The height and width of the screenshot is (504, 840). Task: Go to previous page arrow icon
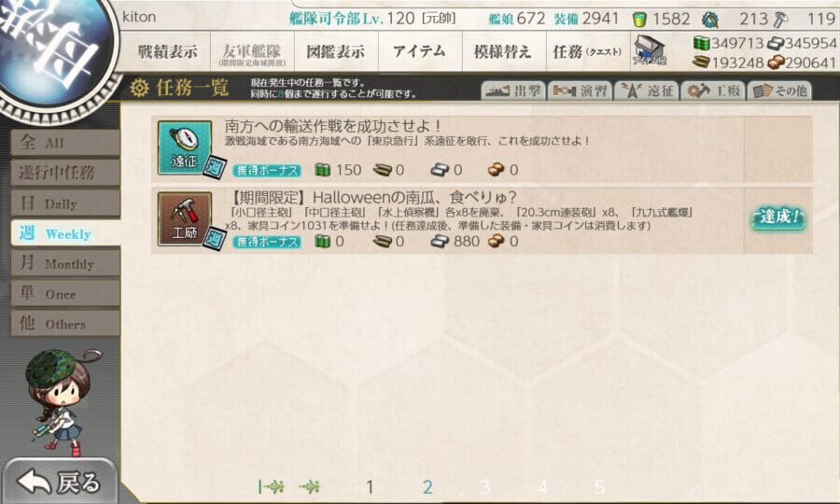click(x=310, y=486)
